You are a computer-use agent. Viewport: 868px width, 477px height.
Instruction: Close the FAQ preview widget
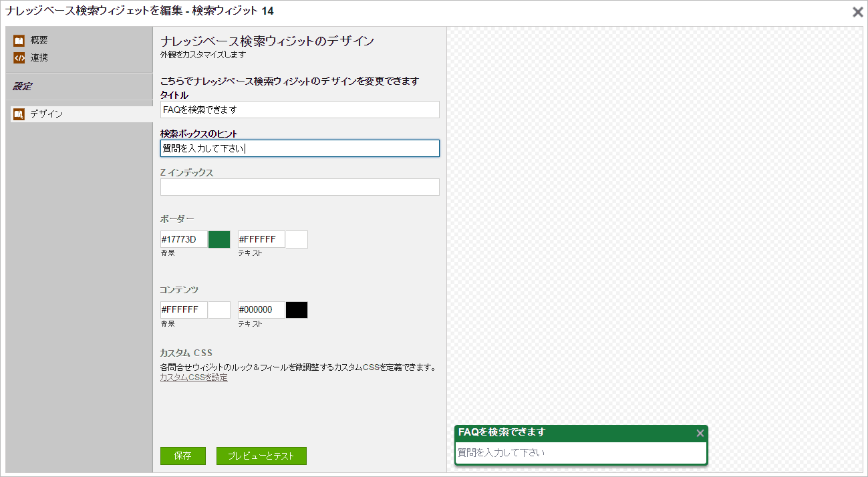tap(700, 433)
